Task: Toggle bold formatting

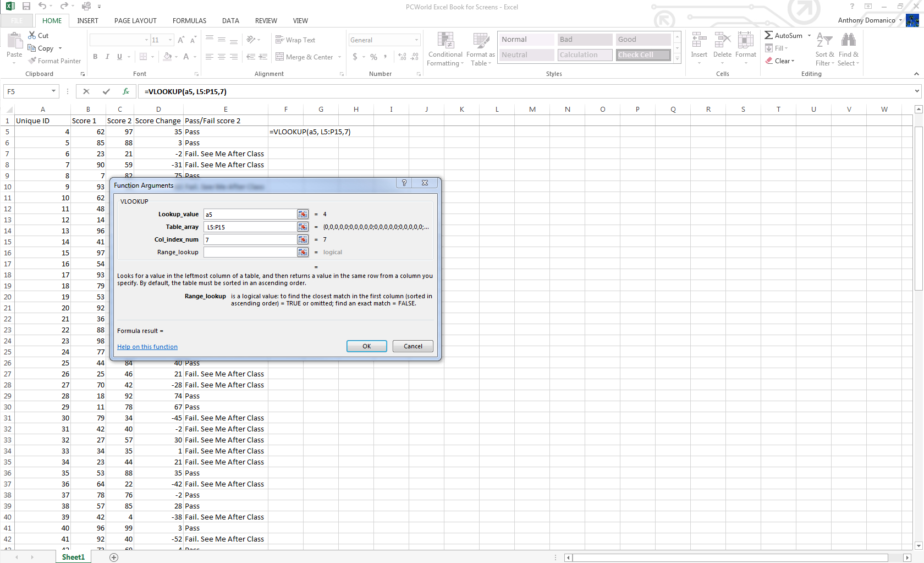Action: (95, 57)
